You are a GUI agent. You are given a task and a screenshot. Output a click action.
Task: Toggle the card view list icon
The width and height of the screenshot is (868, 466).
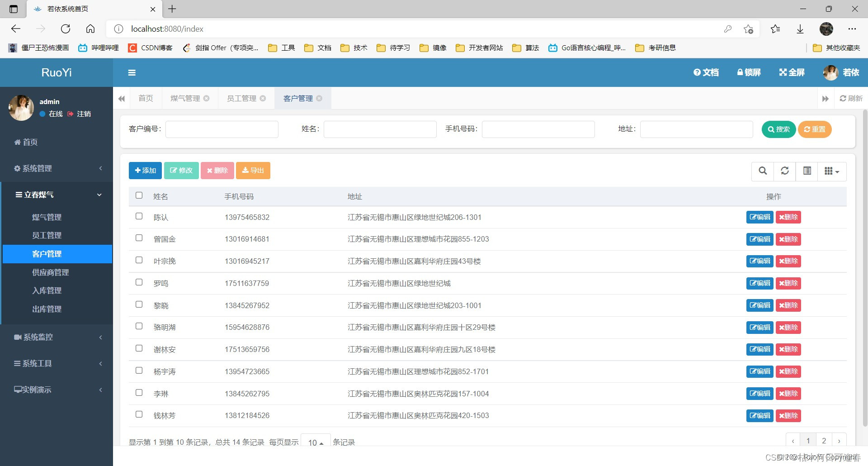pyautogui.click(x=807, y=171)
